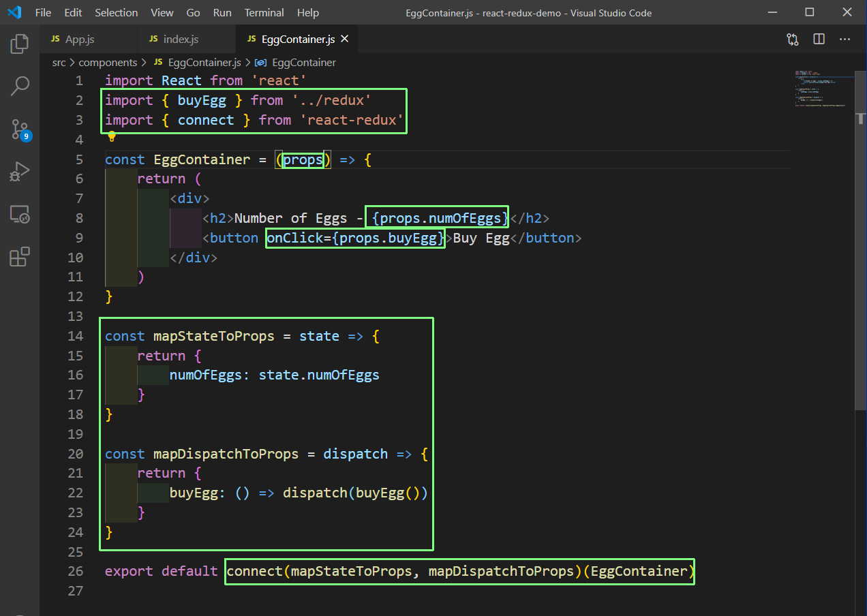Screen dimensions: 867x616
Task: Click line number 26 in the gutter
Action: (x=75, y=571)
